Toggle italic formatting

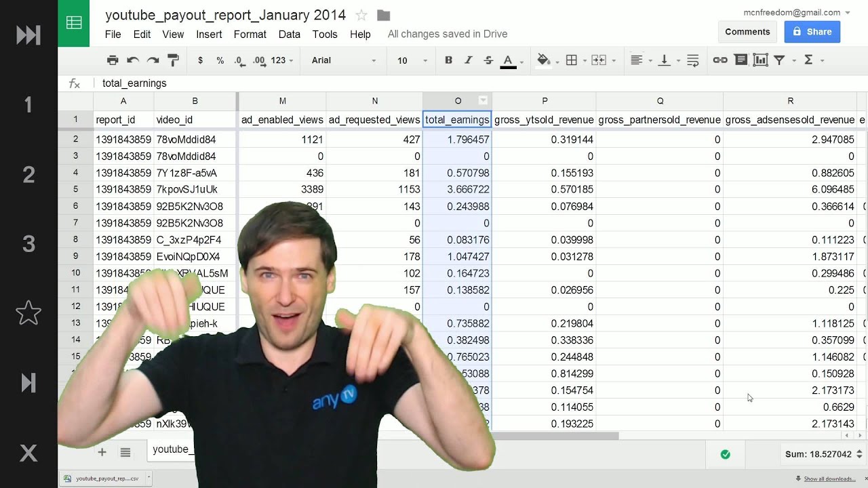pyautogui.click(x=468, y=60)
